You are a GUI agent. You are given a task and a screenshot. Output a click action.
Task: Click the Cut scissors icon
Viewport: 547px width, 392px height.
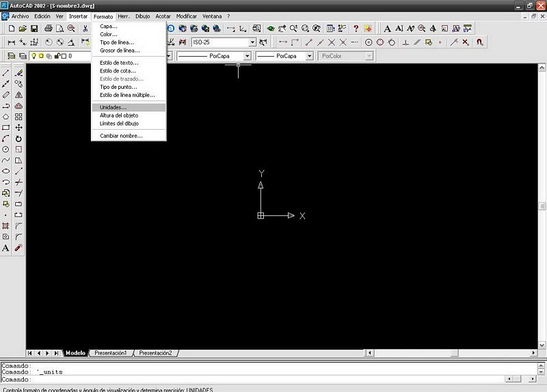[85, 29]
